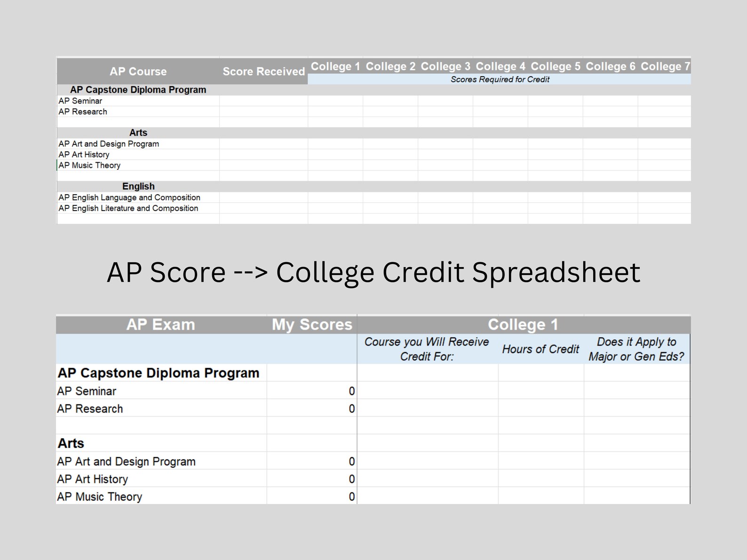The height and width of the screenshot is (560, 747).
Task: Select the Hours of Credit column header
Action: [541, 349]
